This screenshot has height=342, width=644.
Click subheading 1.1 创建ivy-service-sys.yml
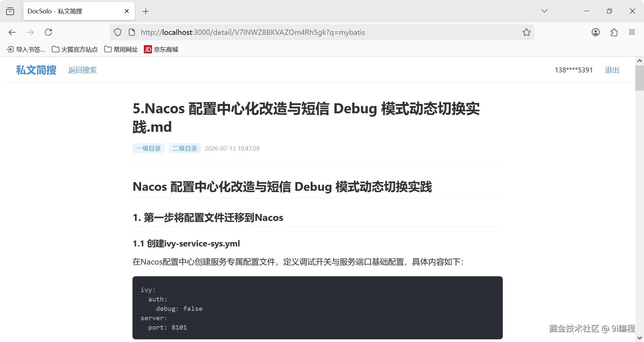(186, 243)
